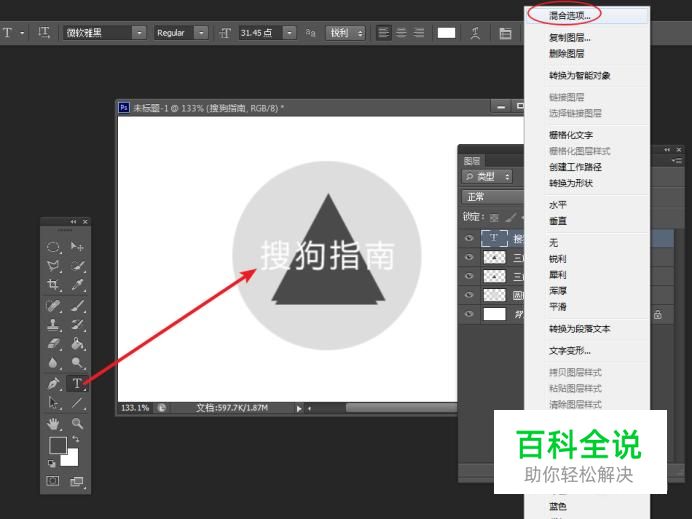Select the Pen tool
Screen dimensions: 692x519
click(x=53, y=384)
